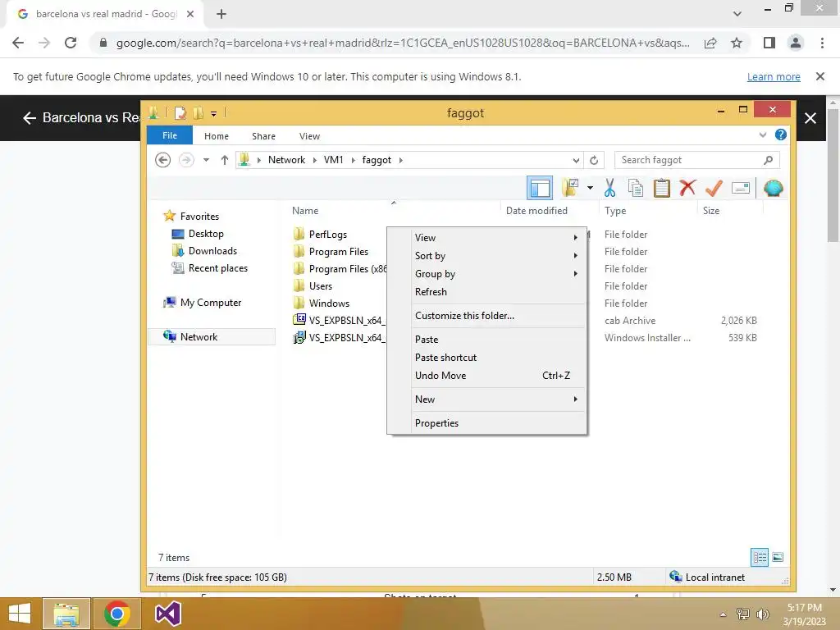
Task: Click the Properties icon in quick access toolbar
Action: coord(180,113)
